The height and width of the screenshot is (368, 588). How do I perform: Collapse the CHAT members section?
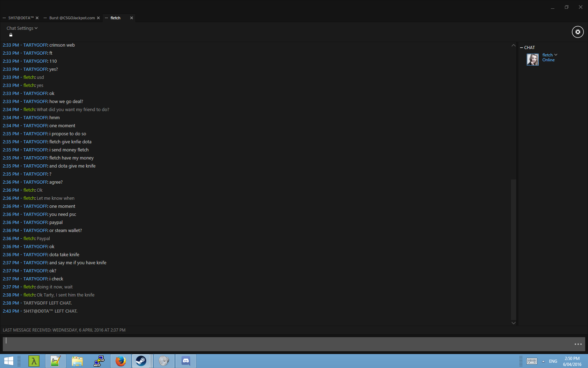pos(521,48)
